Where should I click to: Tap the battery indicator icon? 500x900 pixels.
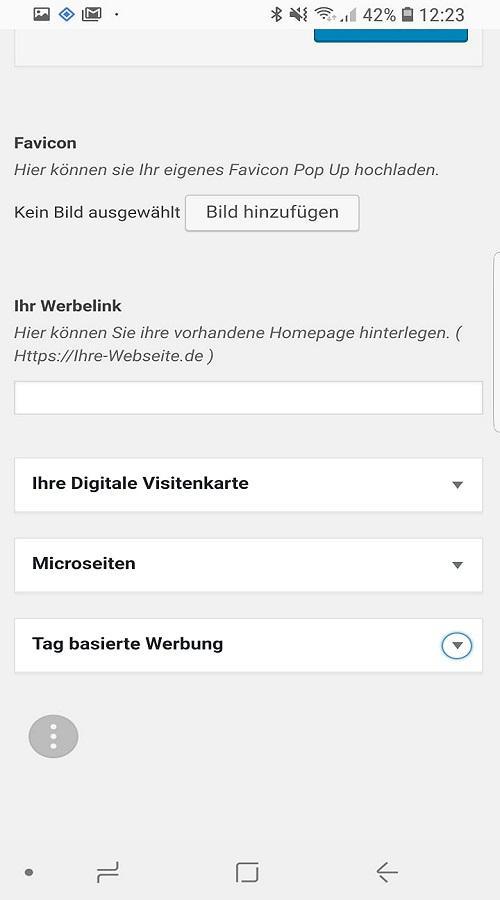coord(408,14)
